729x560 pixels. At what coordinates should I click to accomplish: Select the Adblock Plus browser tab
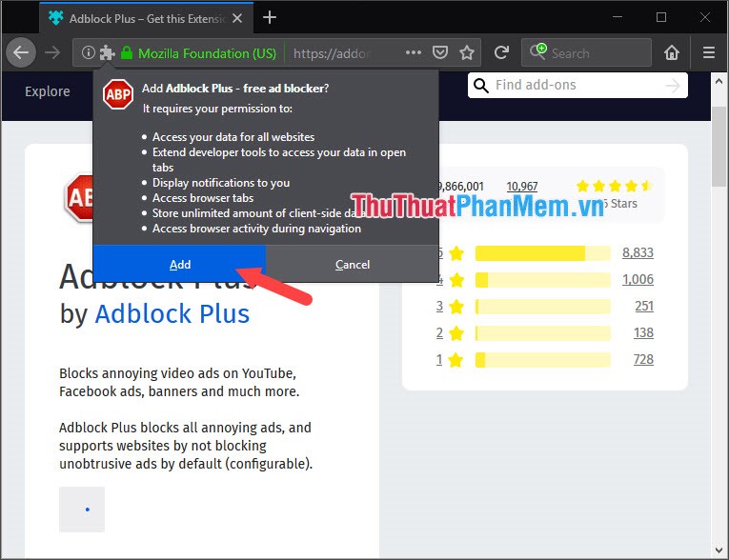click(x=147, y=18)
